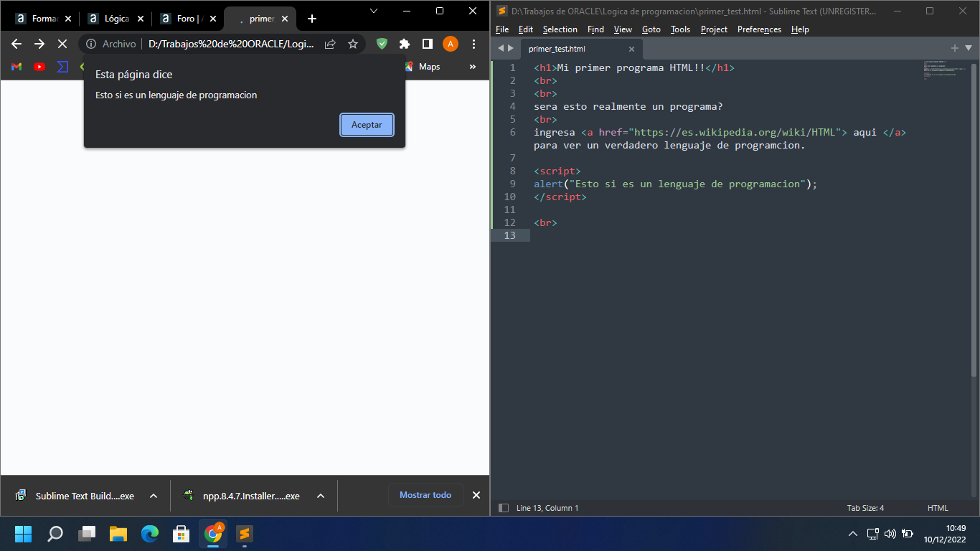This screenshot has height=551, width=980.
Task: Open Sublime tab list dropdown triangle
Action: click(x=969, y=48)
